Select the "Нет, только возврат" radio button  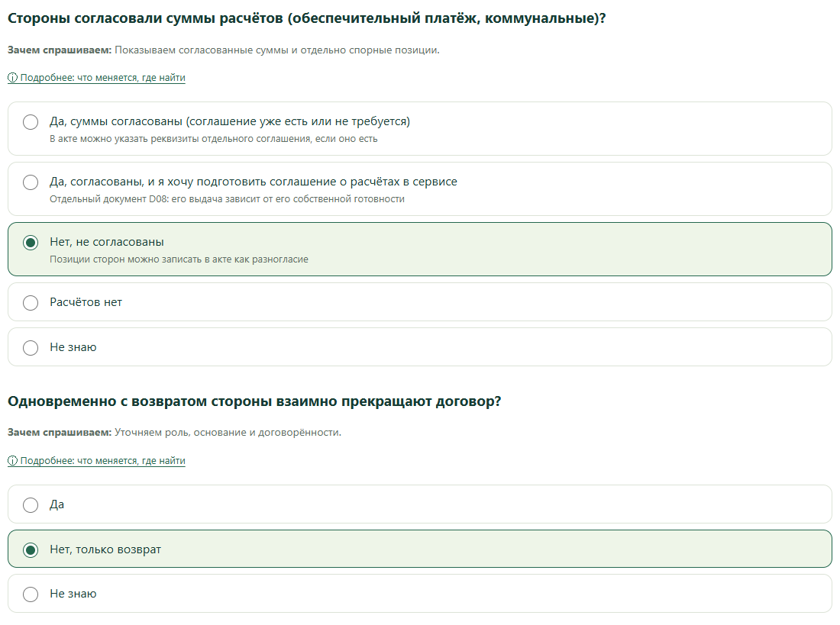point(31,550)
